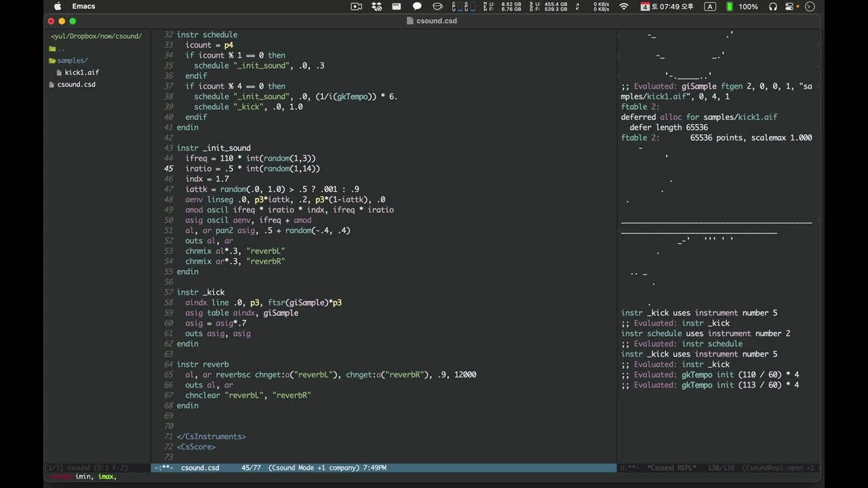Click the circular arrow icon at menu bar end
The width and height of the screenshot is (868, 488).
(x=809, y=7)
